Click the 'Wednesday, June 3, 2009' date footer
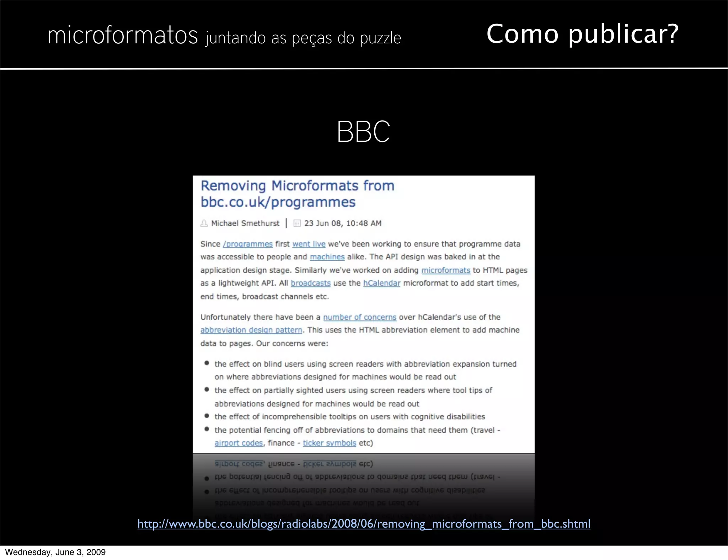728x560 pixels. pyautogui.click(x=55, y=552)
